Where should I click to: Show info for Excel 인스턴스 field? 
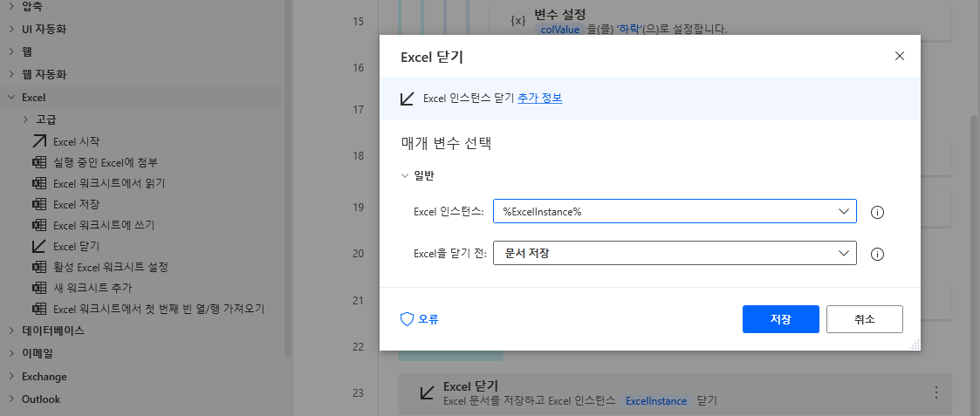877,213
